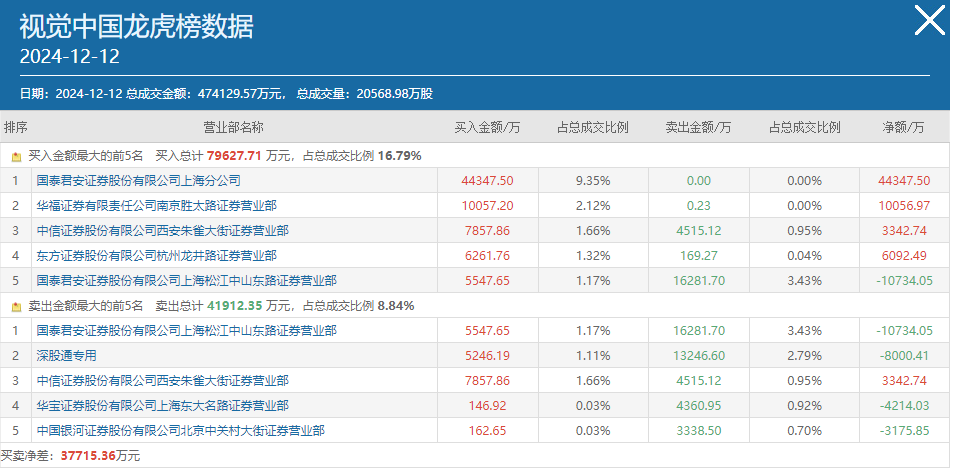Click the 排序 column header

pos(16,128)
